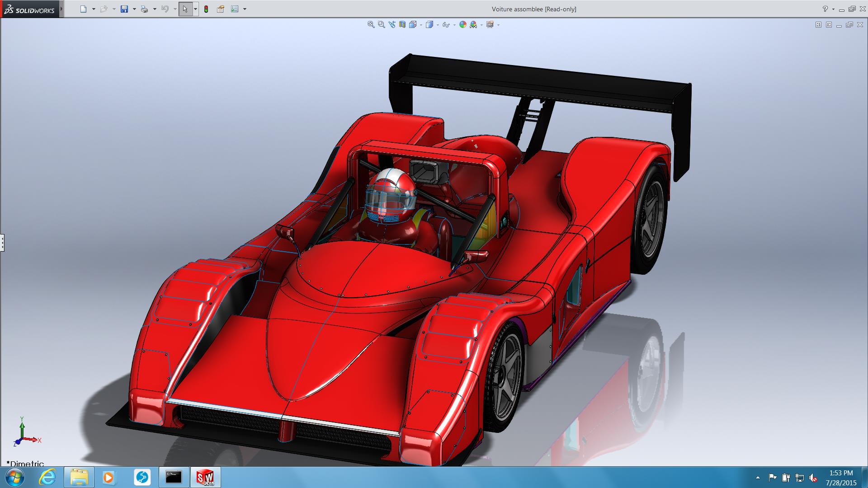Open Command Prompt from the taskbar

(x=174, y=477)
